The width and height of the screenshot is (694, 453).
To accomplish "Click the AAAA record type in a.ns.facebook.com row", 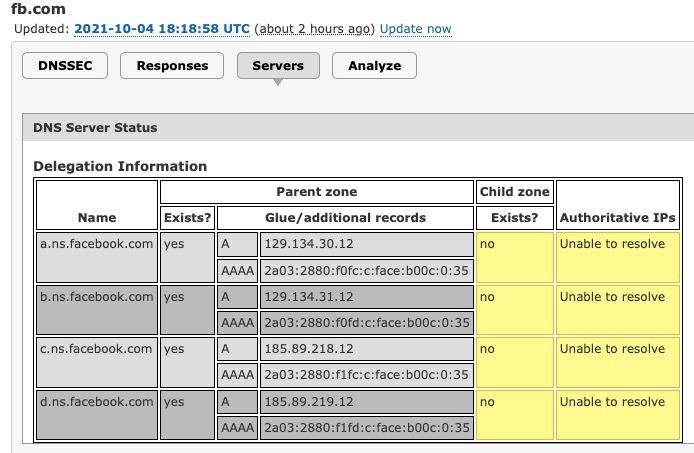I will [237, 271].
